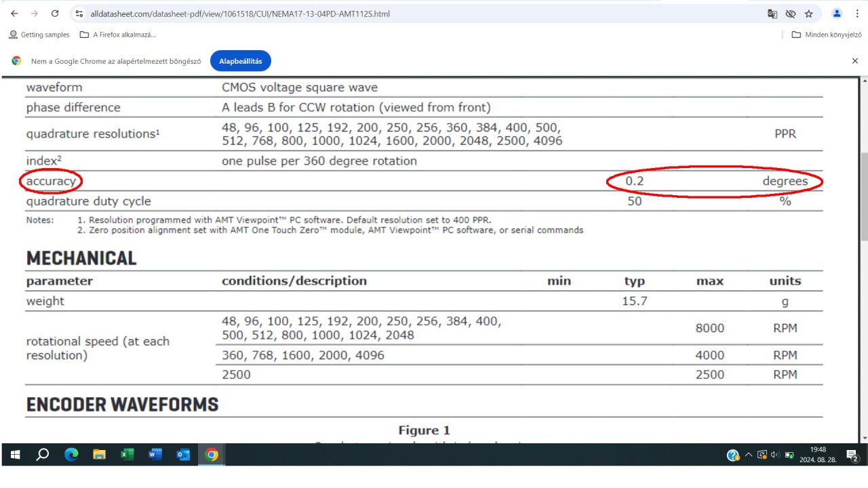Reload the current datasheet page
Image resolution: width=868 pixels, height=488 pixels.
(x=55, y=14)
